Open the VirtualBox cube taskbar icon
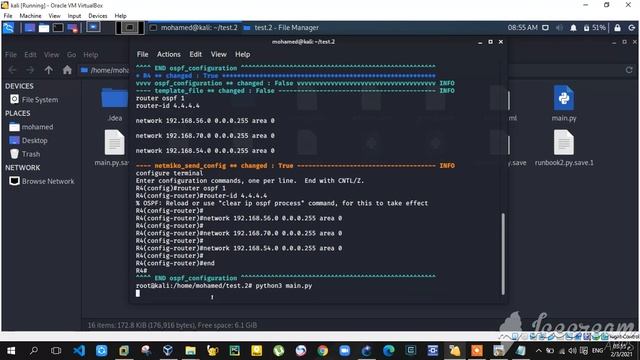This screenshot has width=640, height=360. pyautogui.click(x=168, y=351)
